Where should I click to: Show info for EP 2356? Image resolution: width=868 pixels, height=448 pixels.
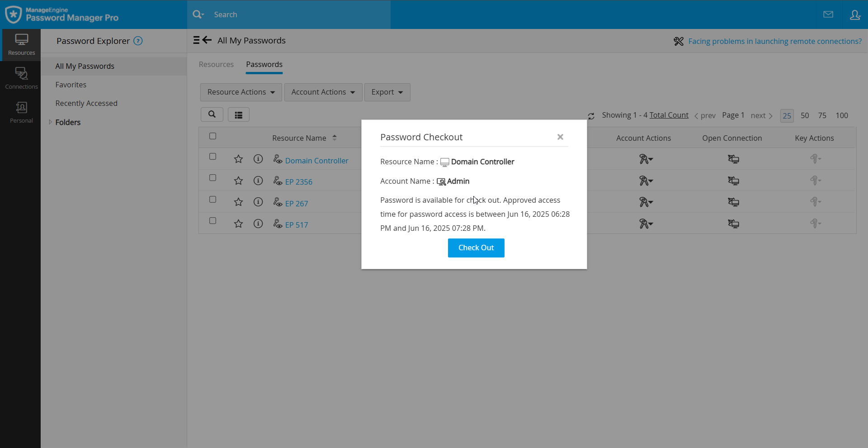click(x=258, y=181)
